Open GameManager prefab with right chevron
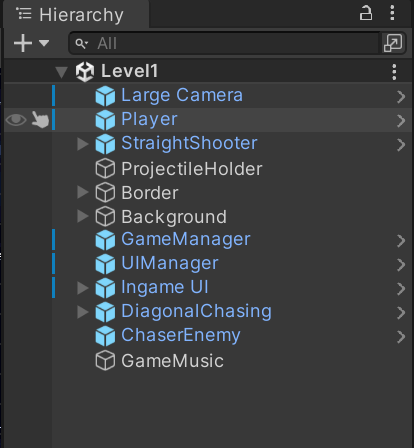The image size is (414, 448). (x=401, y=241)
